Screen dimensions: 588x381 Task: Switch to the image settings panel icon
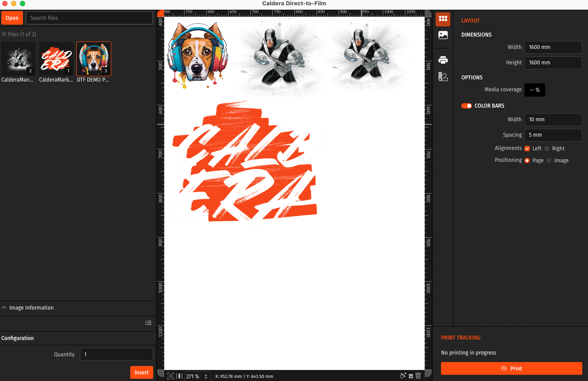(x=443, y=35)
